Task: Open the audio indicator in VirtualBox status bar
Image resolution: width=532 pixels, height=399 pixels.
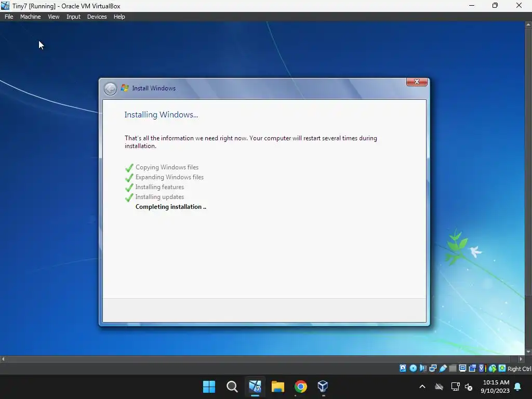Action: (423, 368)
